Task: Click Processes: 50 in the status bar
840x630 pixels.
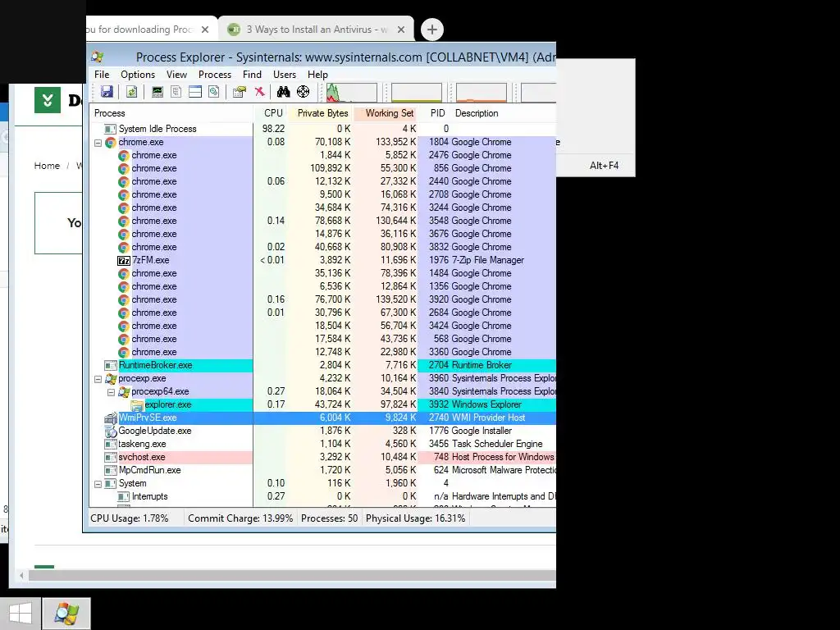Action: coord(329,518)
